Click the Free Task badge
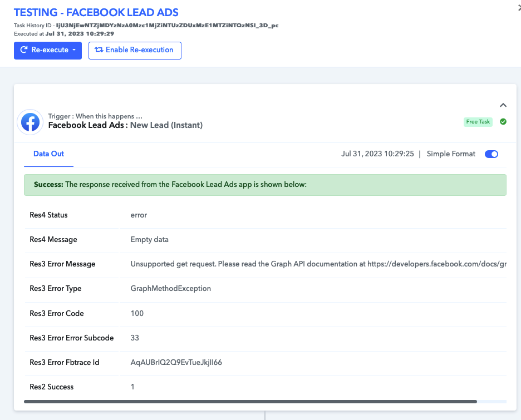 click(x=478, y=122)
